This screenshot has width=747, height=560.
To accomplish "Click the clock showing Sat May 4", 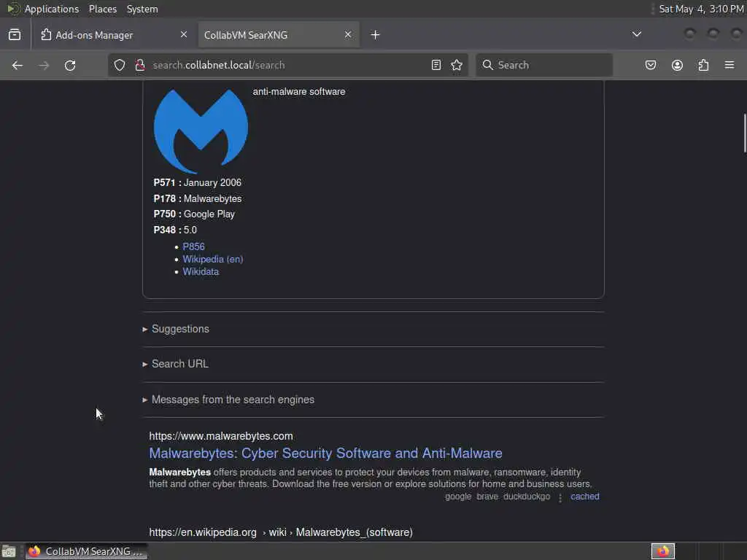I will 701,9.
